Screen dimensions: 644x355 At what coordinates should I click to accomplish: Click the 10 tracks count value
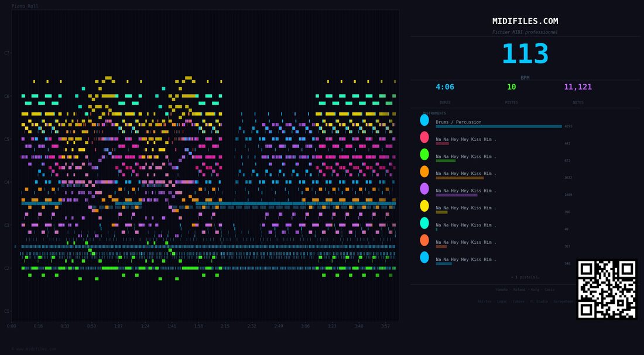[x=511, y=87]
